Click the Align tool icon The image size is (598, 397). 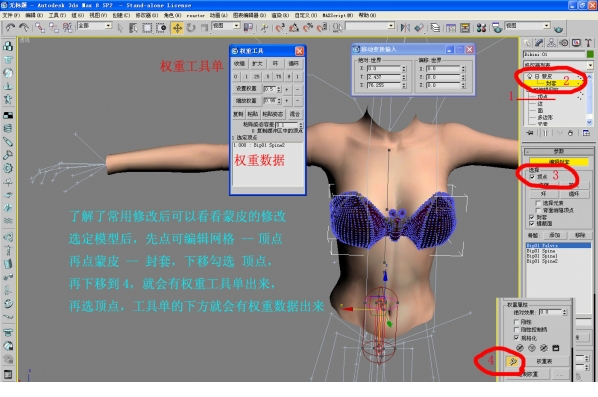click(419, 27)
